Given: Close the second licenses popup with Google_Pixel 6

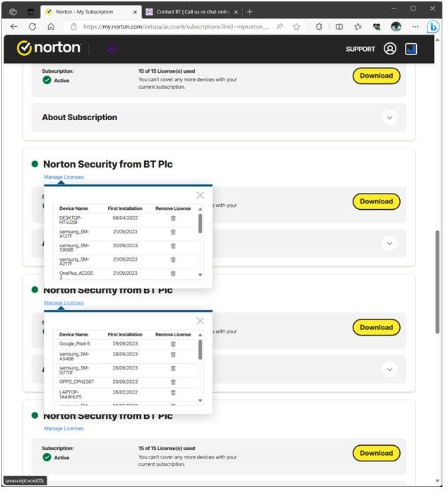Looking at the screenshot, I should click(x=200, y=321).
